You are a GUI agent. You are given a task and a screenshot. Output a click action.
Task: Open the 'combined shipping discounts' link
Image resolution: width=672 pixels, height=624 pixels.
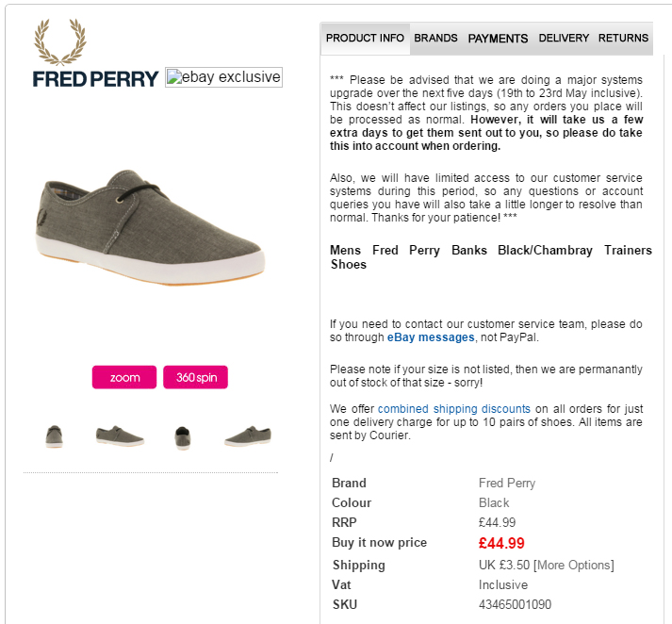453,409
